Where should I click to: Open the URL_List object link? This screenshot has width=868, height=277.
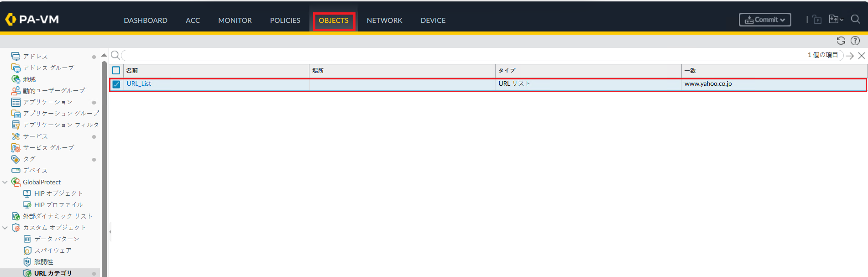point(139,84)
